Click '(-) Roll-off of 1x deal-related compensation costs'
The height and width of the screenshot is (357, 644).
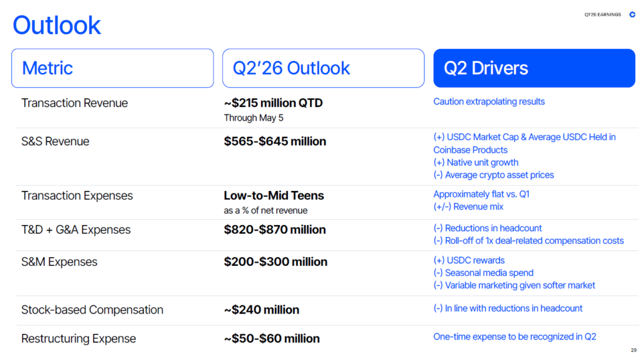(x=528, y=241)
